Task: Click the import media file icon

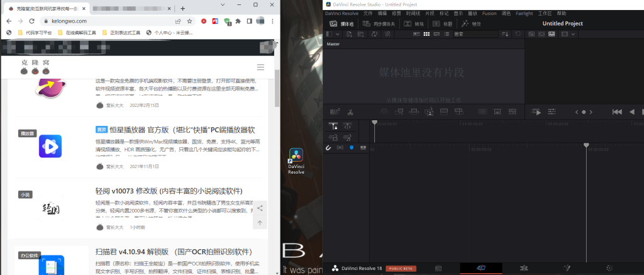Action: pos(350,34)
